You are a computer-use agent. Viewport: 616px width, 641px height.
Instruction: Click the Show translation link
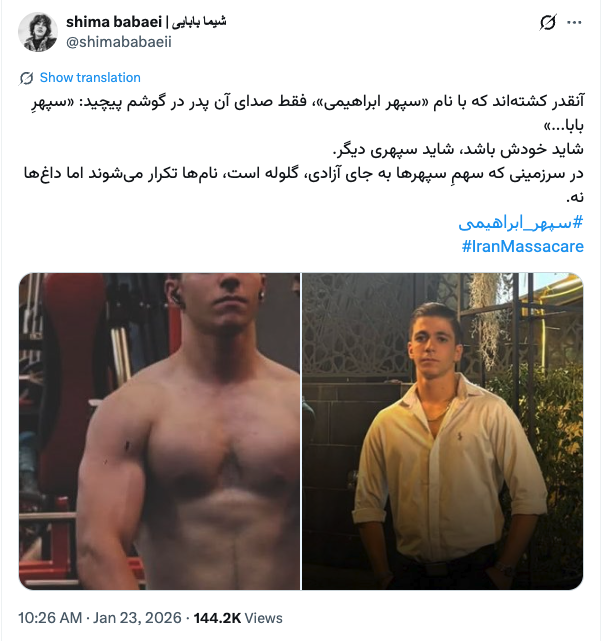[90, 77]
